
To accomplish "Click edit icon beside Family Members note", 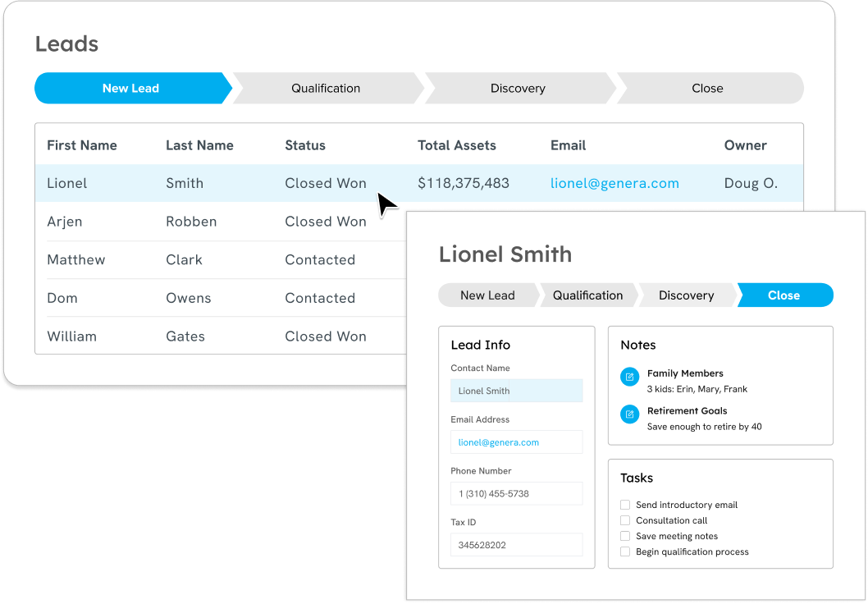I will point(629,377).
